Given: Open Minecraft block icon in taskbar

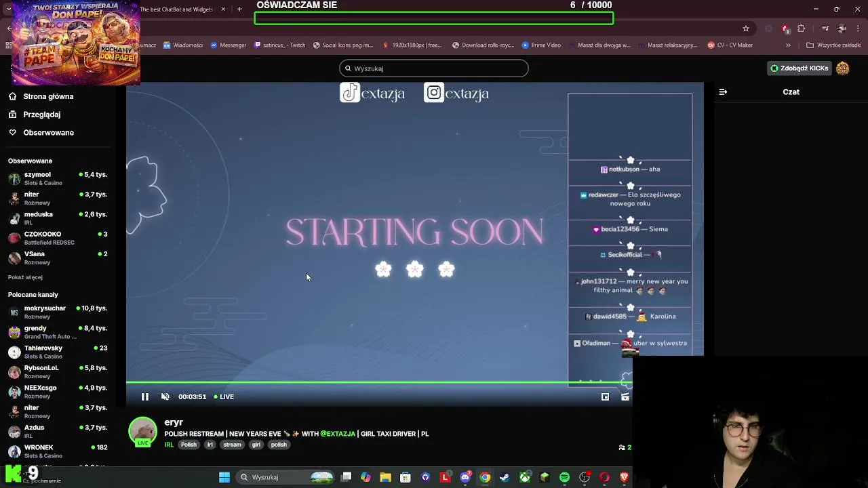Looking at the screenshot, I should point(545,477).
